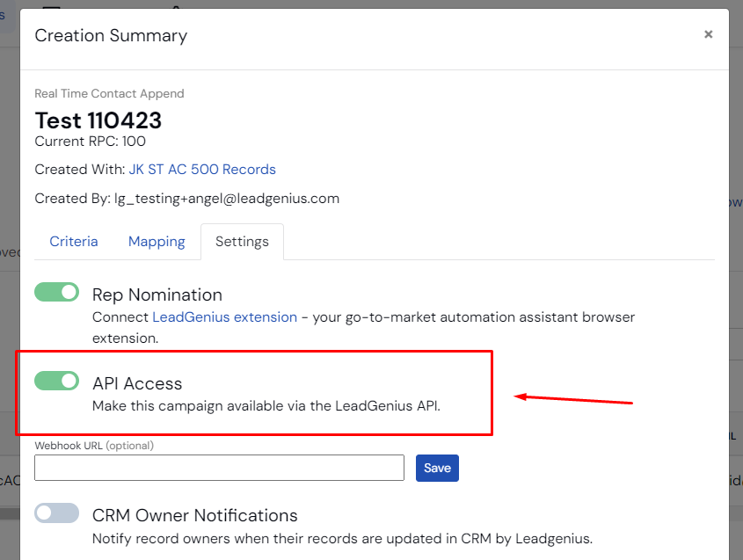
Task: Switch to the Criteria tab
Action: (74, 242)
